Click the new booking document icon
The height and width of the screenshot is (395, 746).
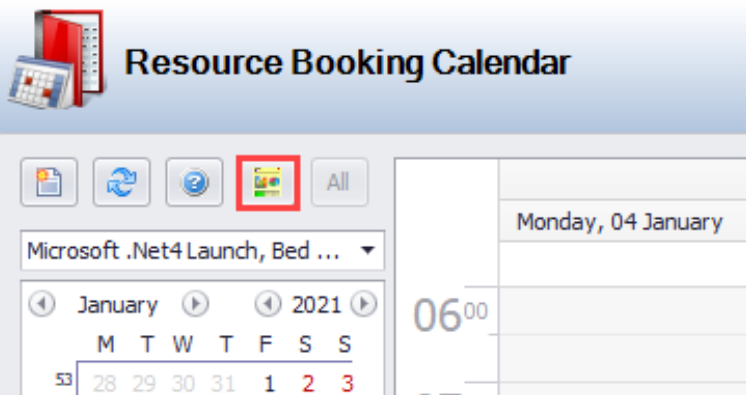click(49, 182)
